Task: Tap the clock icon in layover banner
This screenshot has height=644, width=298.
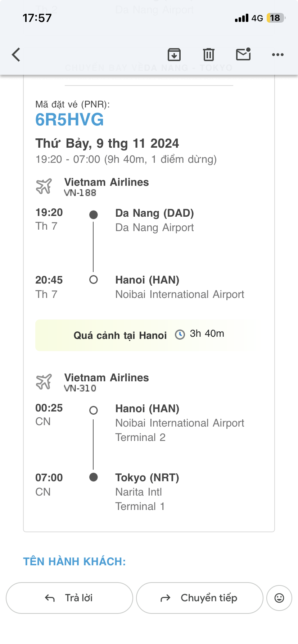Action: pyautogui.click(x=180, y=335)
